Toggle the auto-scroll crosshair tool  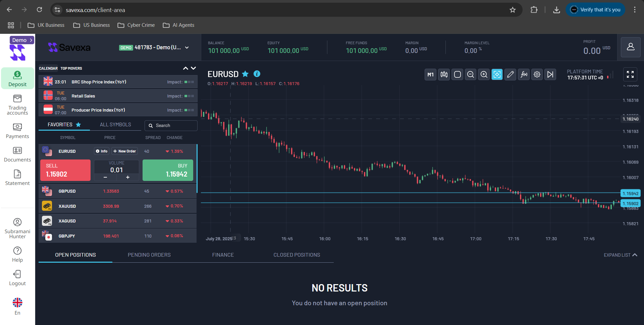tap(497, 74)
